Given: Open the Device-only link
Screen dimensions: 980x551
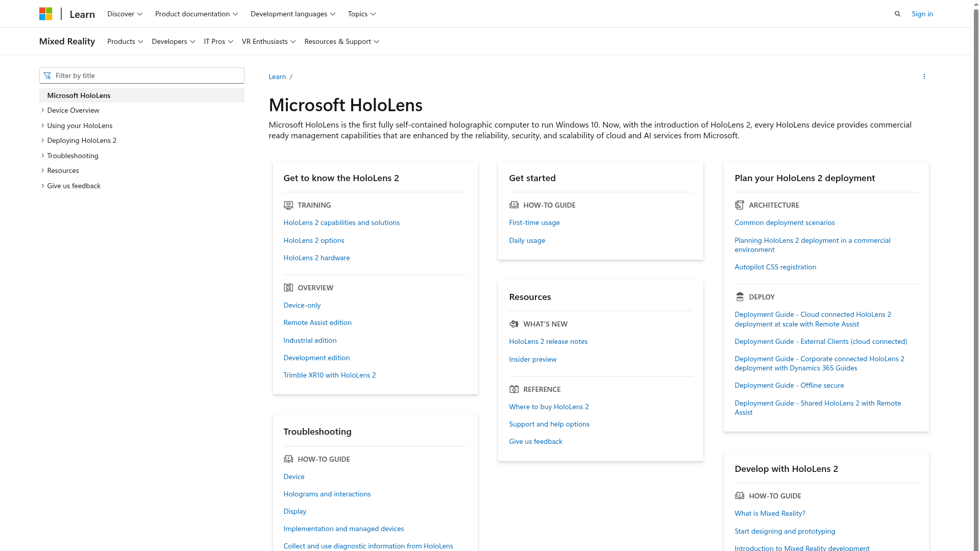Looking at the screenshot, I should click(x=302, y=305).
